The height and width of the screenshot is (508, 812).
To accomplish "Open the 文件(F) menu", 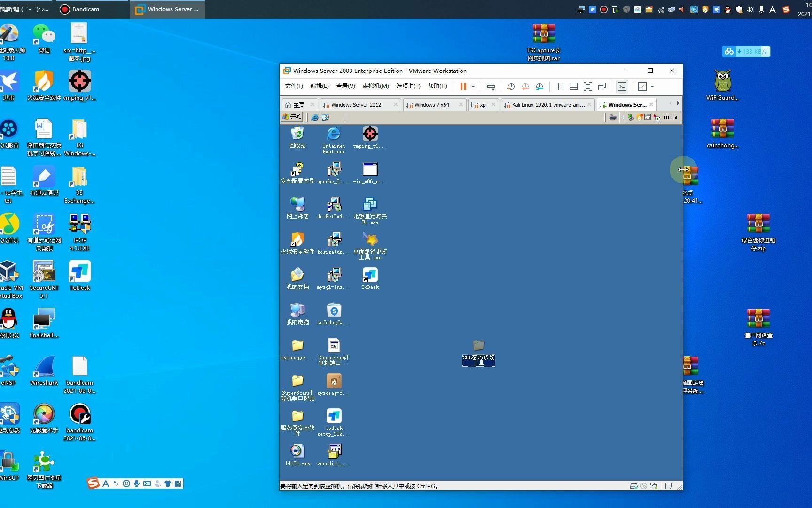I will point(294,86).
